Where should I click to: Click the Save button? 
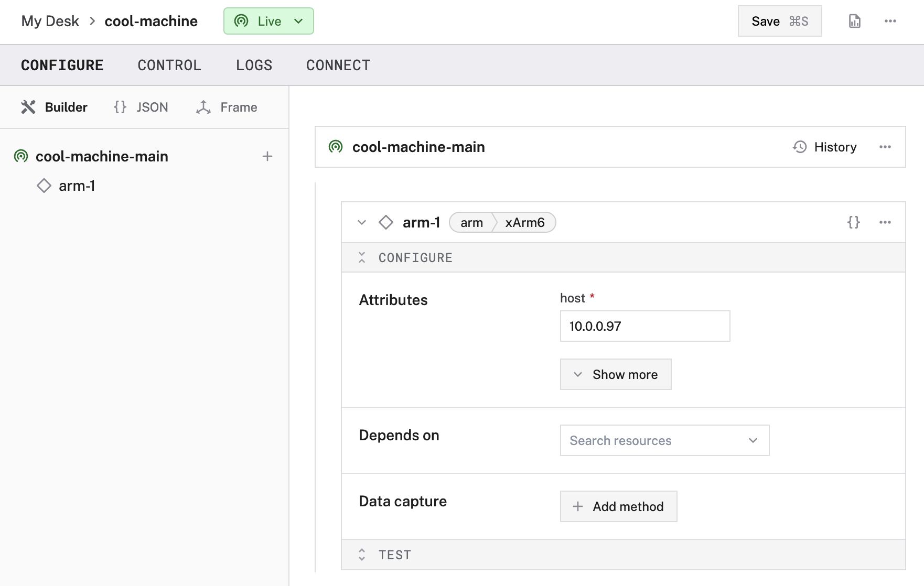[x=779, y=21]
